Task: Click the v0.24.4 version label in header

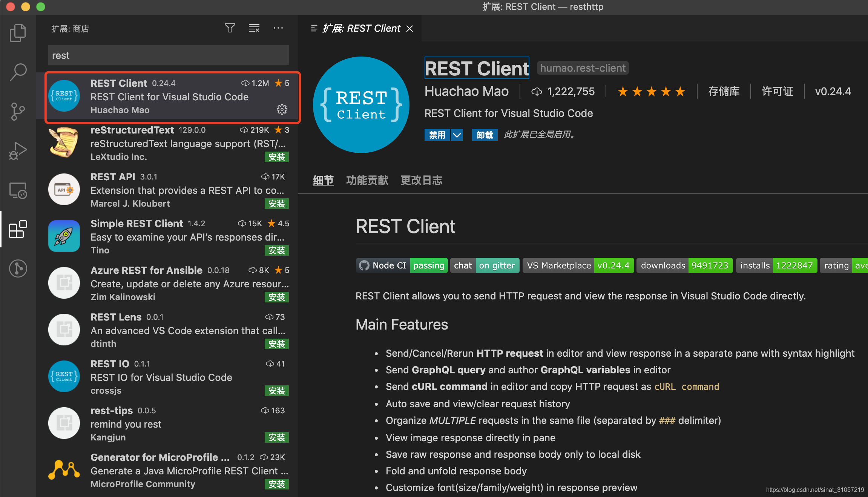Action: [x=833, y=91]
